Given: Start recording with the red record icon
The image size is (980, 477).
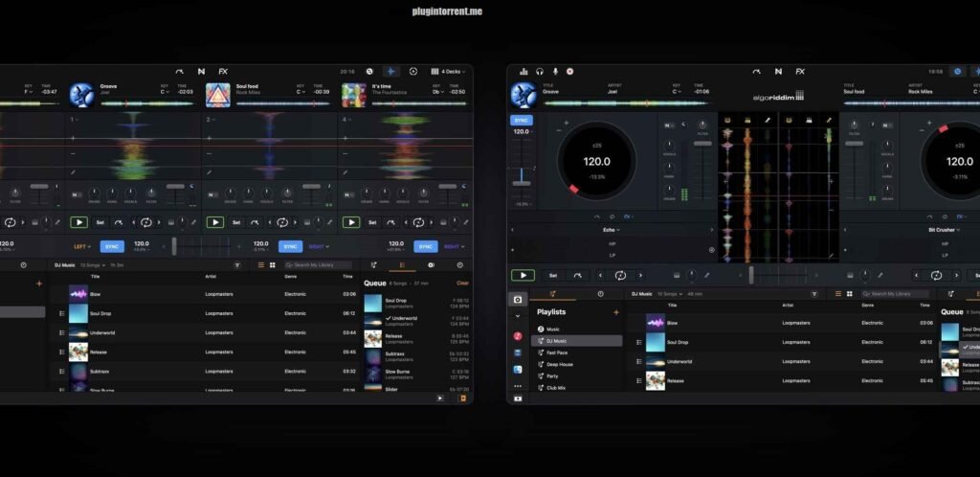Looking at the screenshot, I should tap(570, 71).
